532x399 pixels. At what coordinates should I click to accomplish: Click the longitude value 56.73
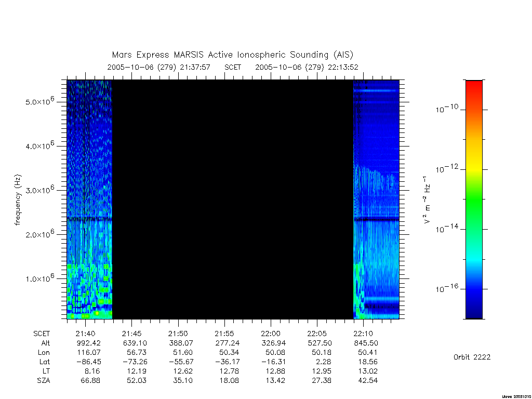137,353
